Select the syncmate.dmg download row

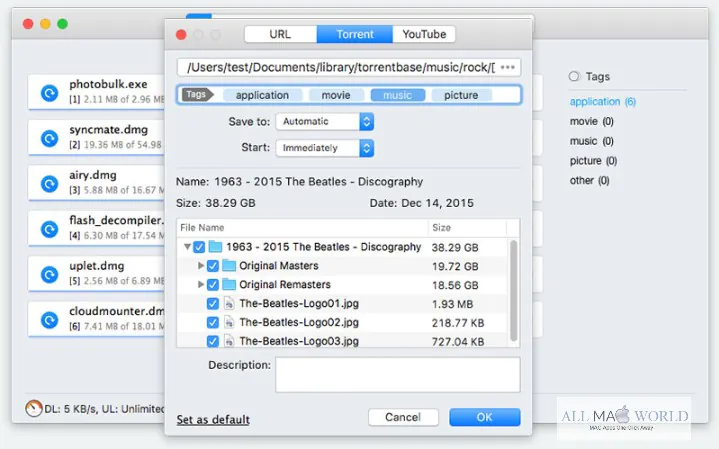[96, 138]
